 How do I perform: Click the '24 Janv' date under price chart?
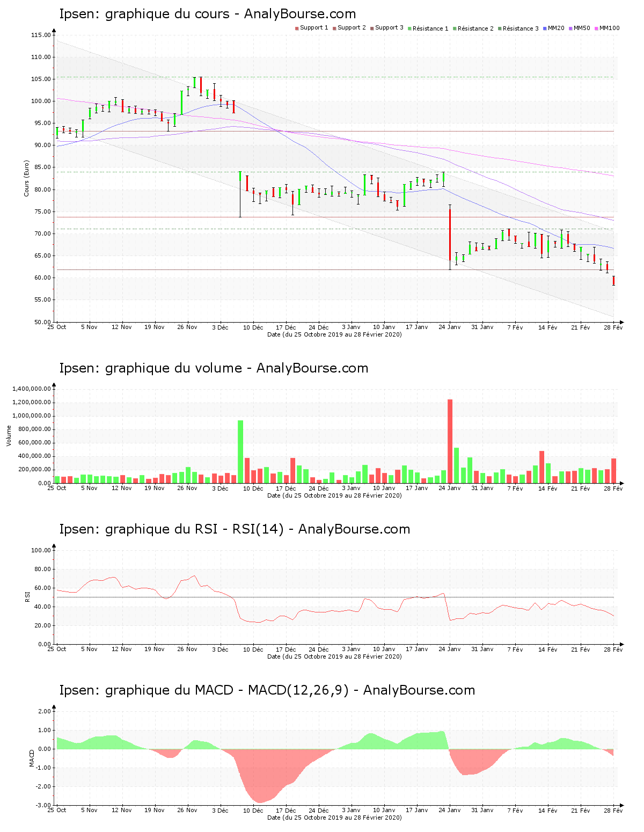(x=449, y=327)
